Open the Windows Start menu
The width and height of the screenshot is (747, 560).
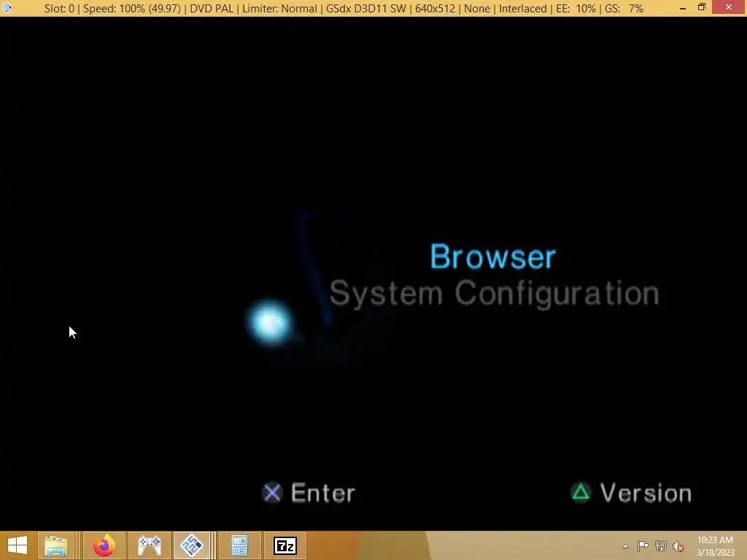18,545
